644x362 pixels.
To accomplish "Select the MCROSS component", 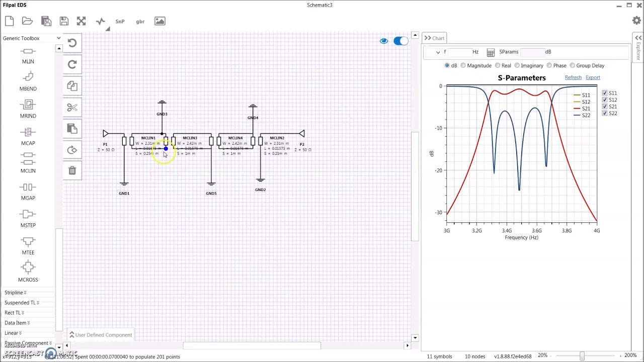I will tap(28, 272).
